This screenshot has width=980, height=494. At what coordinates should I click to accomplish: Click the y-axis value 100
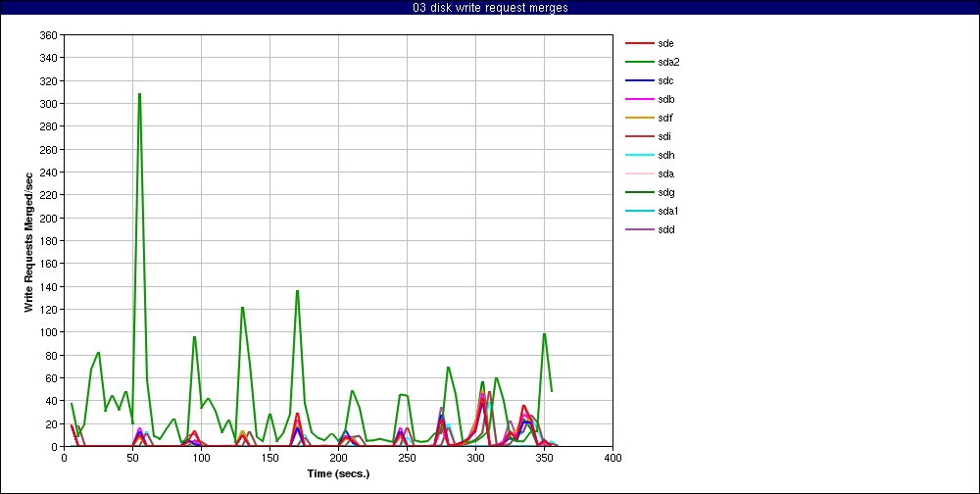tap(49, 332)
